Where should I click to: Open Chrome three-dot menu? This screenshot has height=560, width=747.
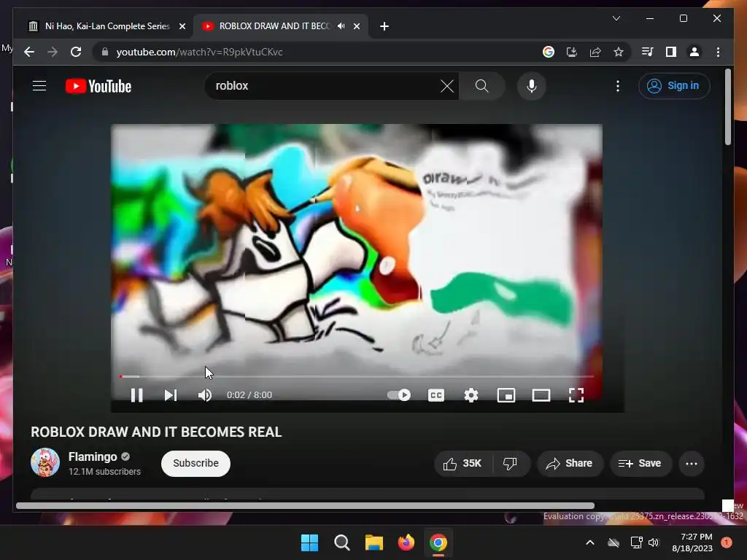718,52
